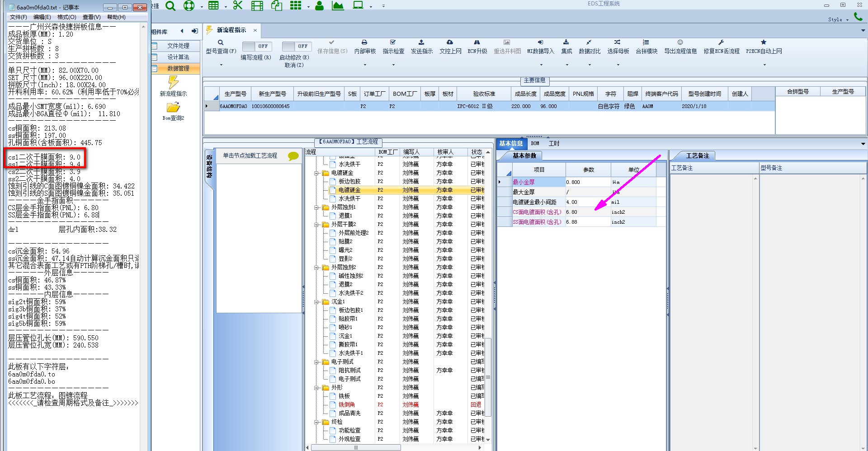Click the green user figure quick-access icon
The height and width of the screenshot is (451, 868).
coord(319,5)
